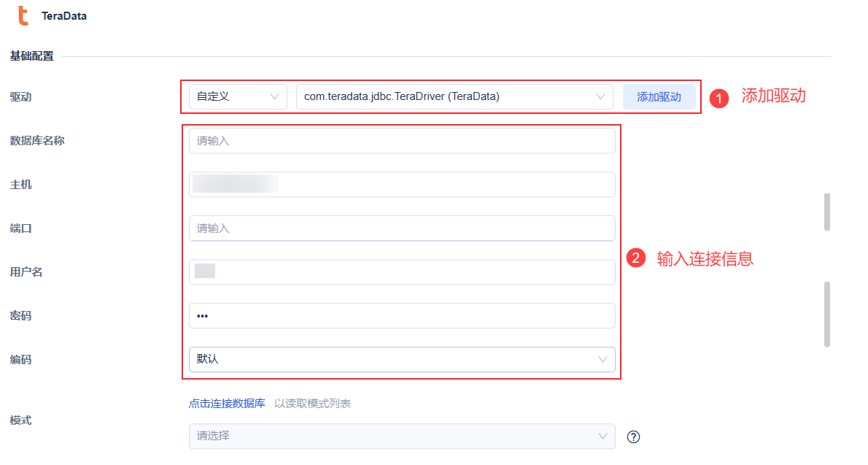Viewport: 868px width, 465px height.
Task: Click the 主机 field label
Action: pos(20,185)
